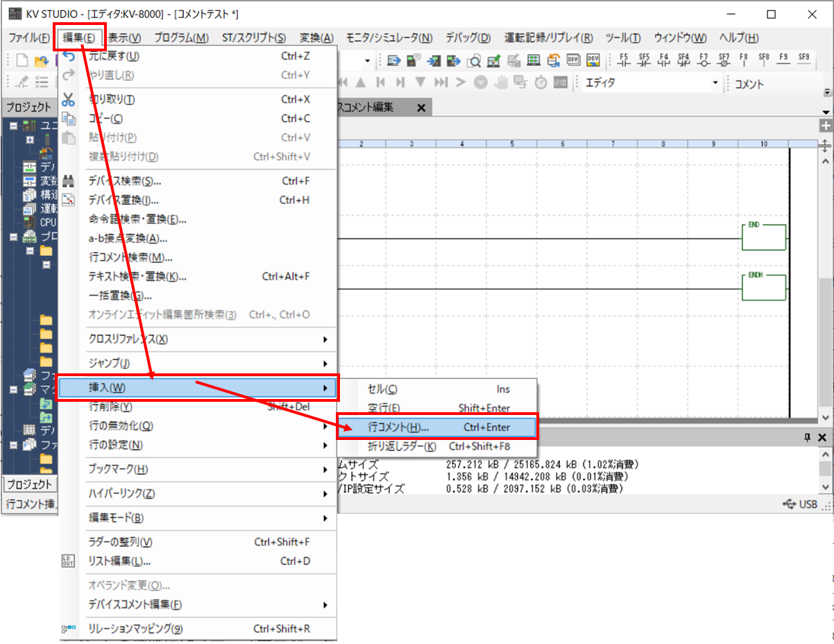Click the F8 vertical line toolbar icon

point(743,60)
